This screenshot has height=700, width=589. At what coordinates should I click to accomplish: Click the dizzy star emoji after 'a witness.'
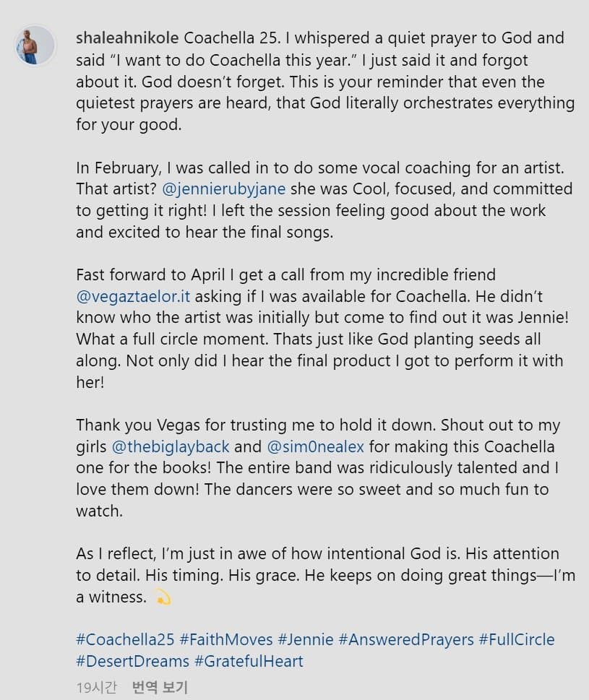(163, 597)
